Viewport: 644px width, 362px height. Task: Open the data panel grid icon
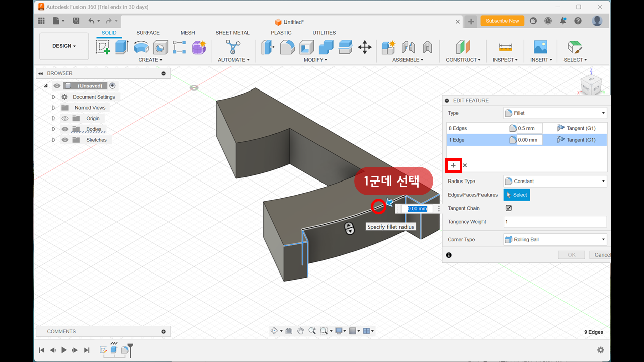click(x=41, y=21)
